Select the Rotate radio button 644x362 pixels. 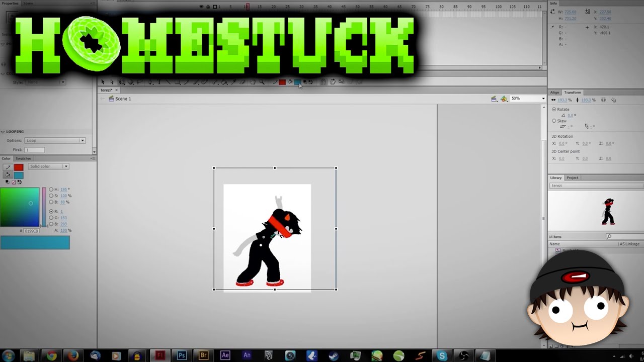click(554, 109)
